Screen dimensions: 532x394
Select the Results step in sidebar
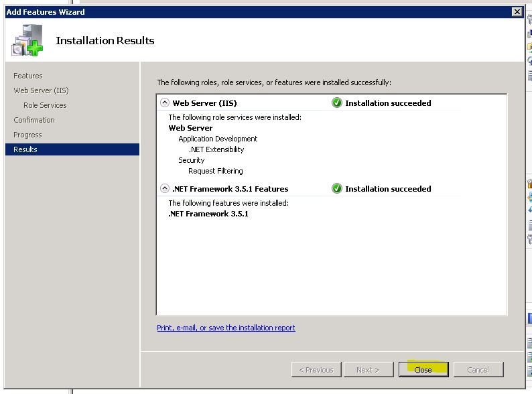72,149
